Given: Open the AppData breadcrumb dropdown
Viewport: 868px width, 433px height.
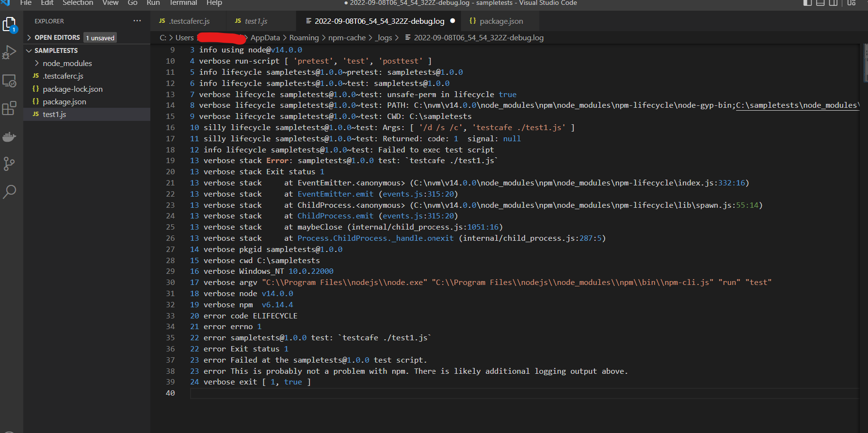Looking at the screenshot, I should [265, 37].
